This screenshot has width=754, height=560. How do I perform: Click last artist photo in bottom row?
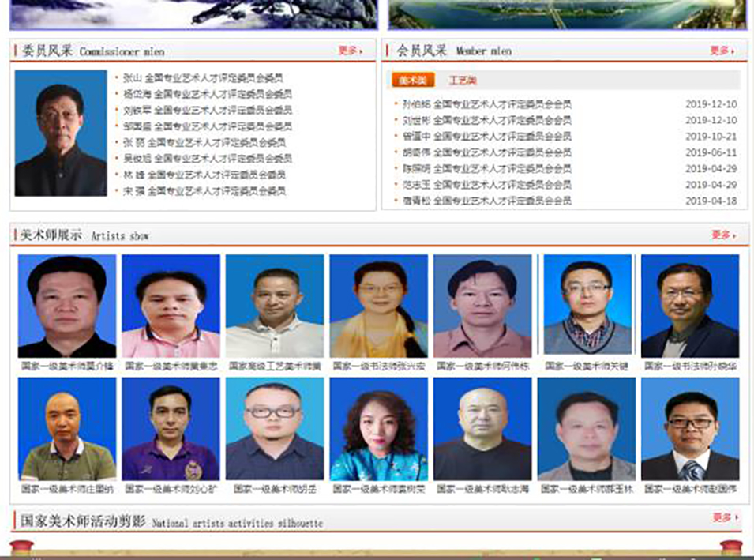(690, 429)
